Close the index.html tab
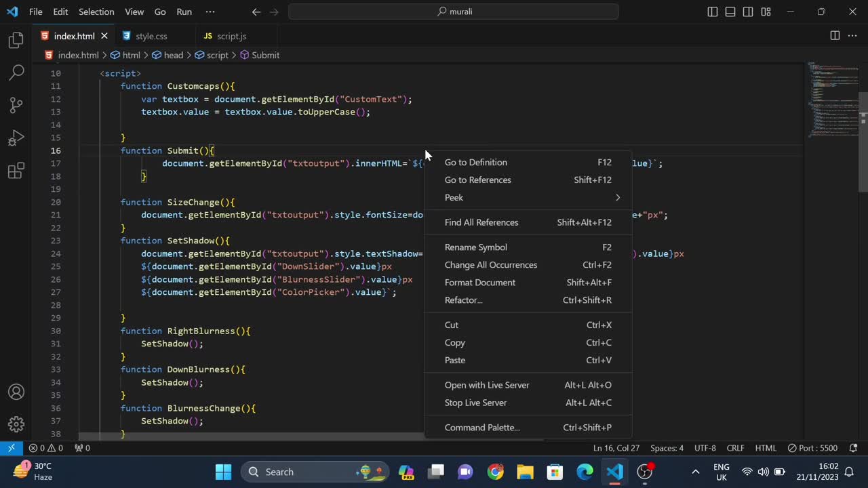868x488 pixels. 104,36
